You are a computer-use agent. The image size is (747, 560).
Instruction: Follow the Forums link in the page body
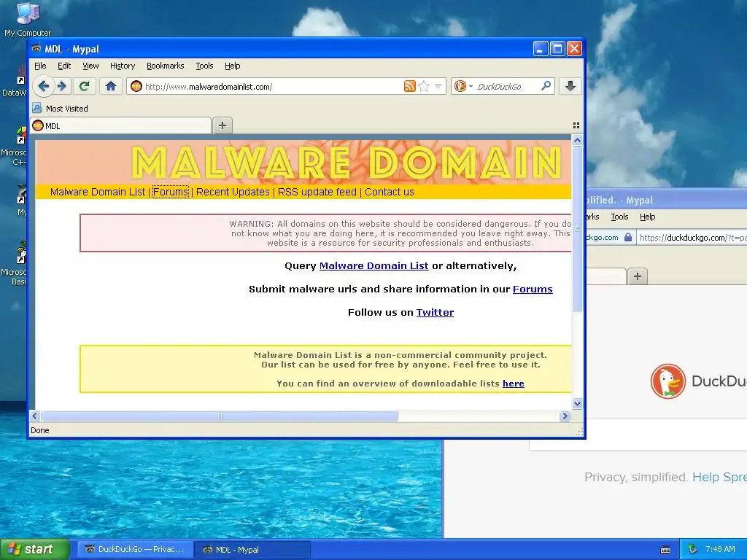[533, 289]
